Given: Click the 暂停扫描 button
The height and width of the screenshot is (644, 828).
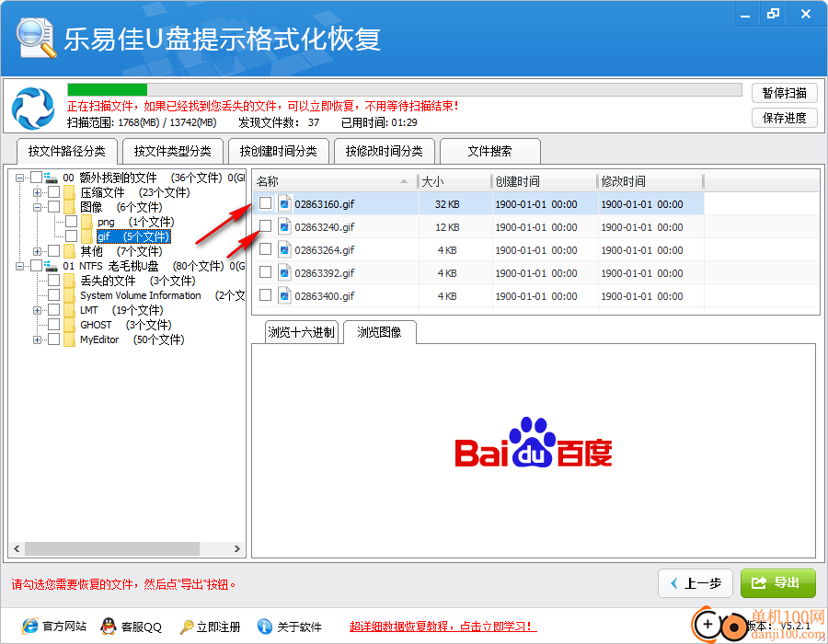Looking at the screenshot, I should tap(784, 94).
